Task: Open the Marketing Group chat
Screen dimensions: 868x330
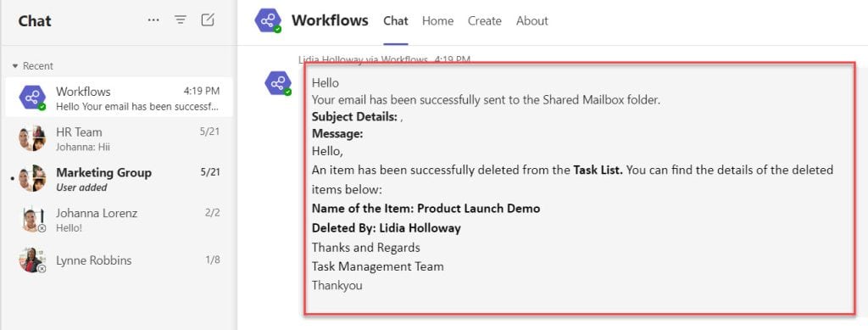Action: pos(119,179)
